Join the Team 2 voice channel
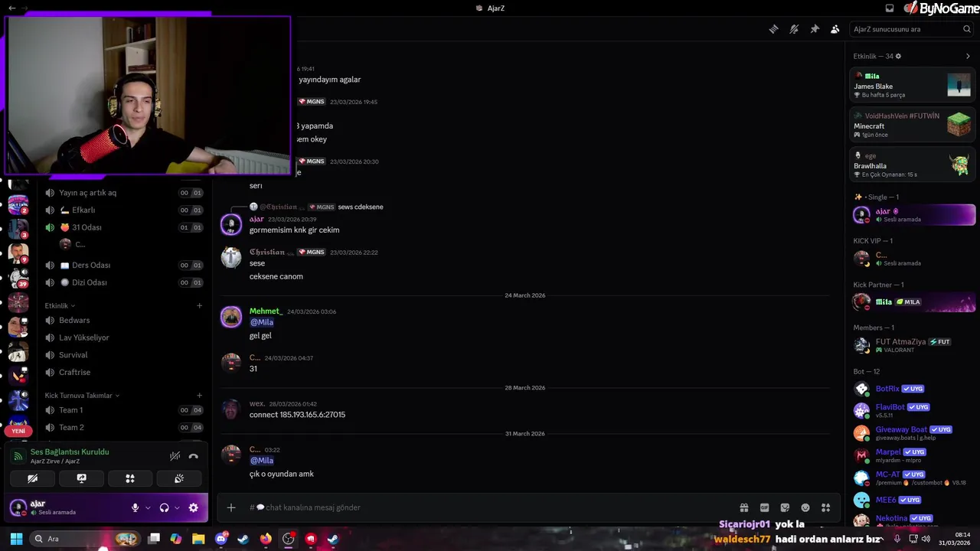Image resolution: width=980 pixels, height=551 pixels. point(122,428)
